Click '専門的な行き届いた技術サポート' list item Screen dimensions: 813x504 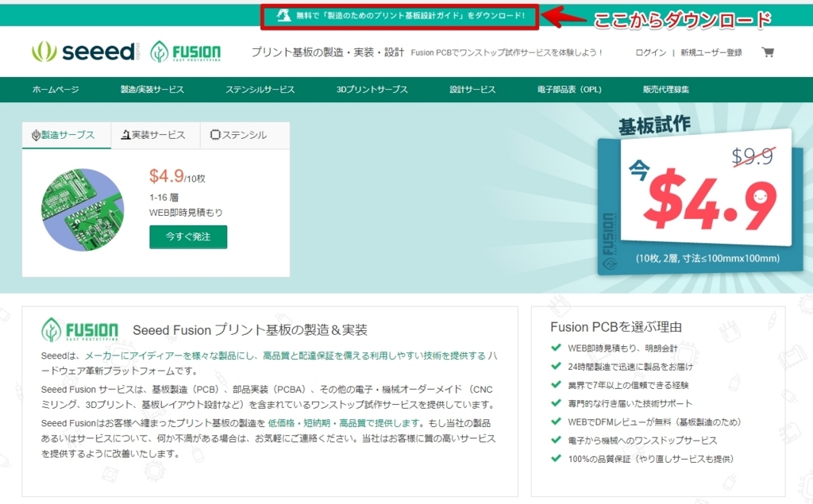tap(630, 403)
